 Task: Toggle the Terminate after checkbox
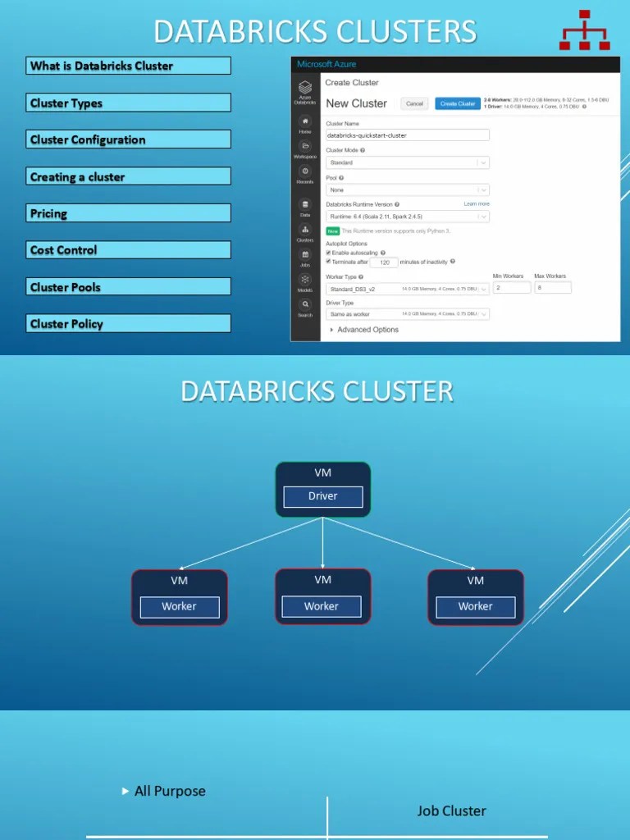pos(328,262)
